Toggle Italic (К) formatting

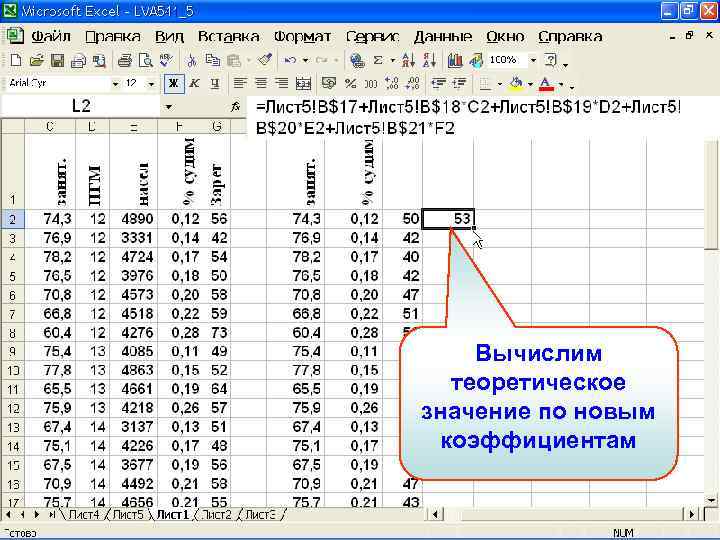[x=195, y=84]
